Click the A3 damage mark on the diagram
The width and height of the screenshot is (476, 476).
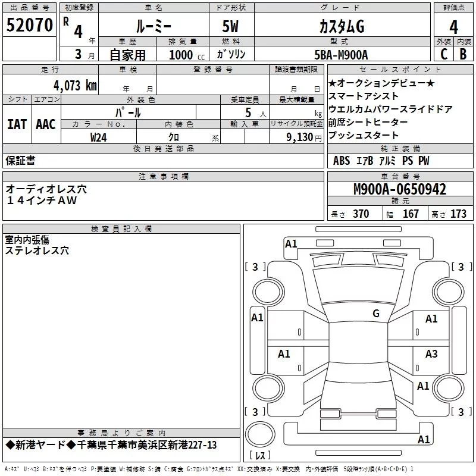pyautogui.click(x=431, y=353)
